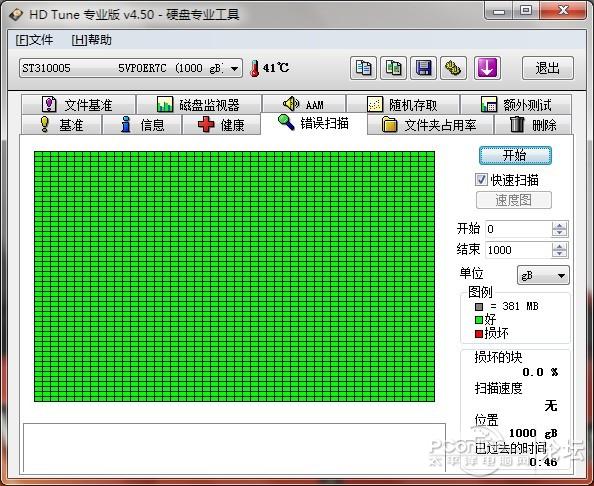Image resolution: width=594 pixels, height=486 pixels.
Task: Click the 1000 gB position value
Action: click(533, 433)
